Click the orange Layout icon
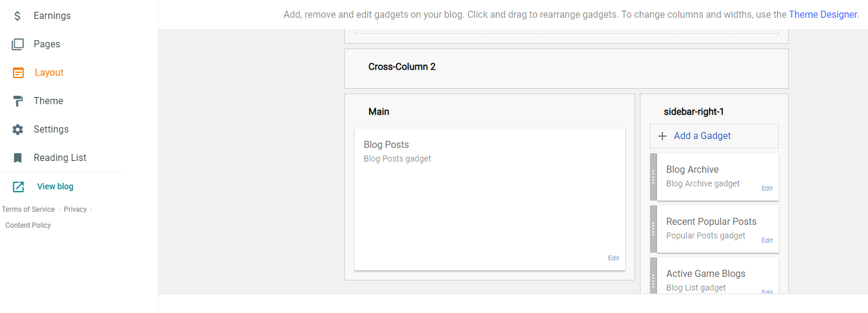 18,73
